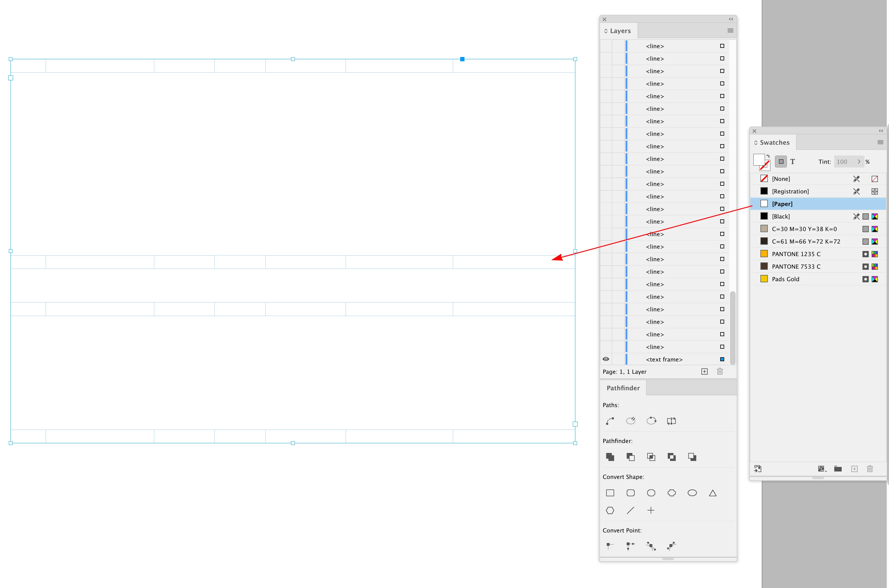The width and height of the screenshot is (889, 588).
Task: Select the Swatches panel tab
Action: [775, 142]
